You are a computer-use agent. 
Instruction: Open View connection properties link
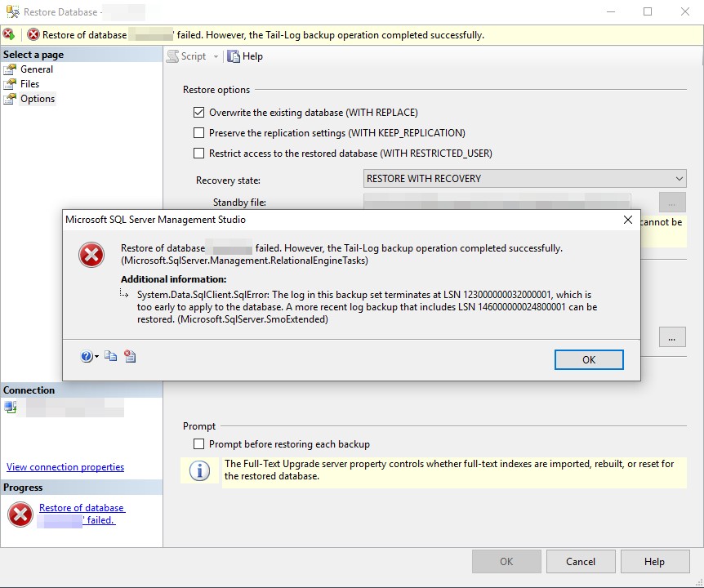point(65,467)
